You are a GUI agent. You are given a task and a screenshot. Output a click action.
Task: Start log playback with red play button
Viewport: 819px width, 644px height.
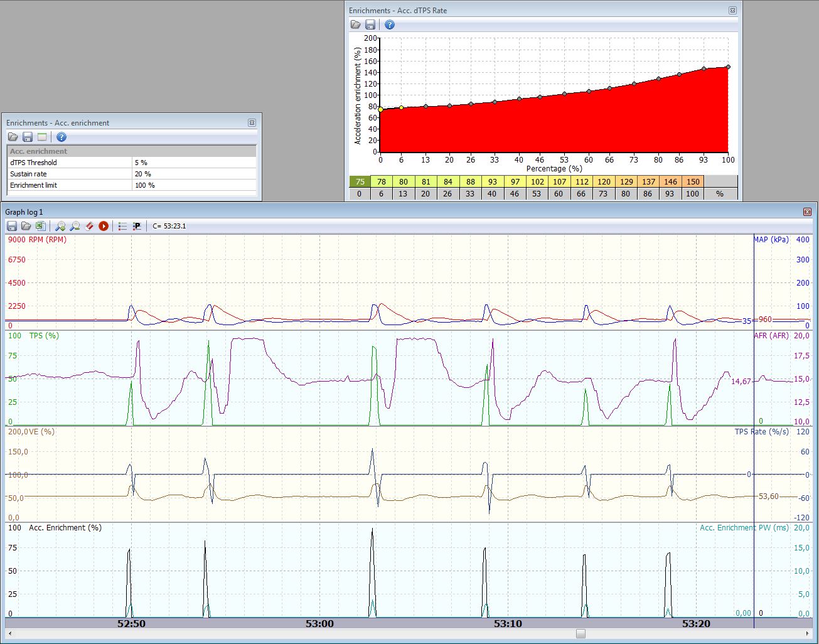104,226
